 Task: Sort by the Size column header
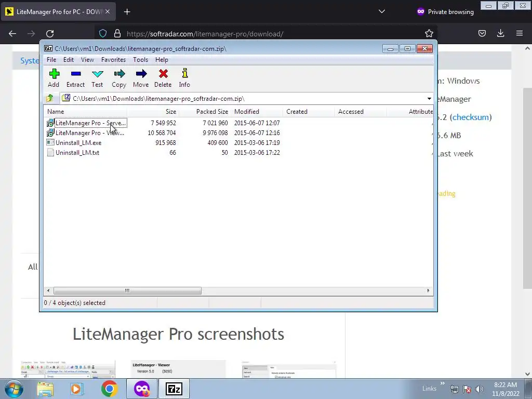tap(153, 112)
